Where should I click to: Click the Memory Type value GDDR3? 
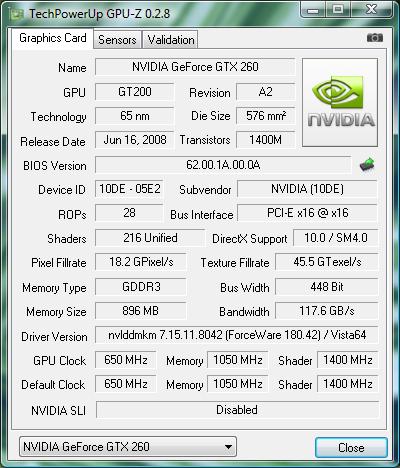[141, 287]
